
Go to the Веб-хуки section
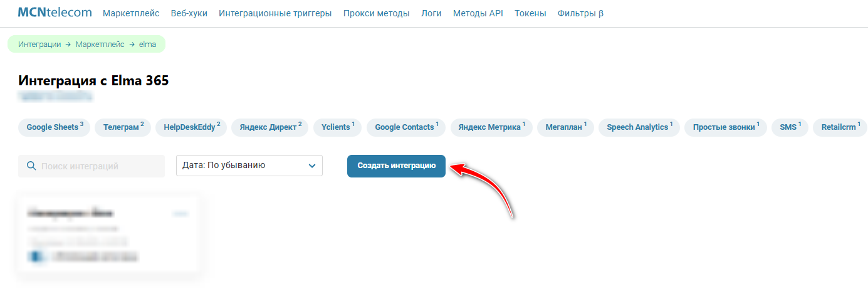[x=189, y=13]
